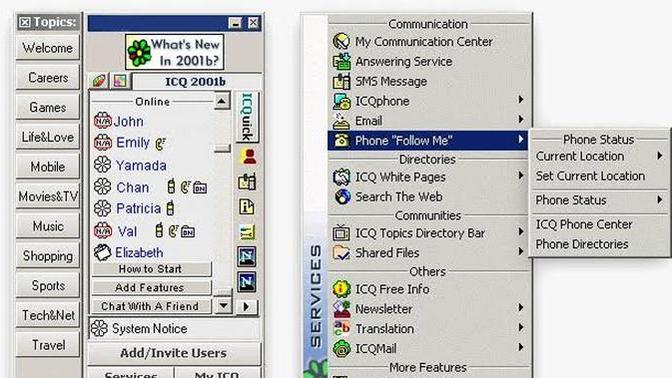
Task: Click John's N/A status flower icon
Action: click(102, 121)
